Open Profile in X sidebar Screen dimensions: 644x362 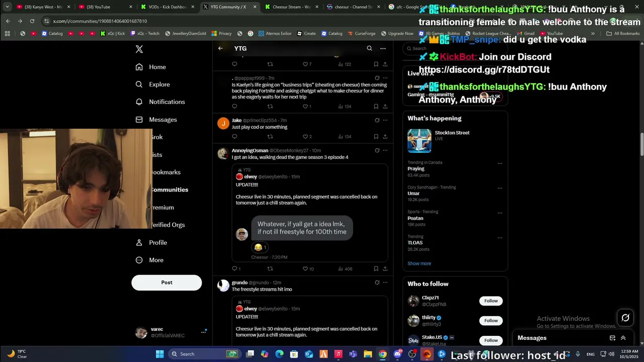(x=151, y=242)
